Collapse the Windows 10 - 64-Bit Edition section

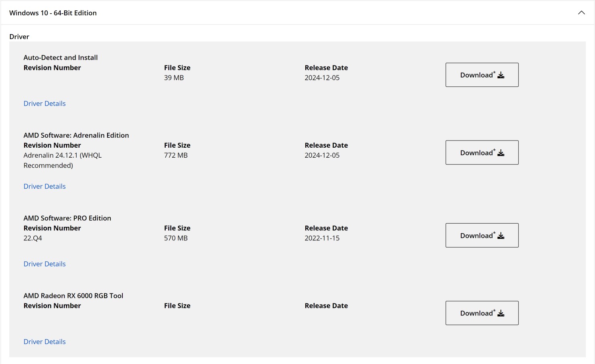[581, 13]
